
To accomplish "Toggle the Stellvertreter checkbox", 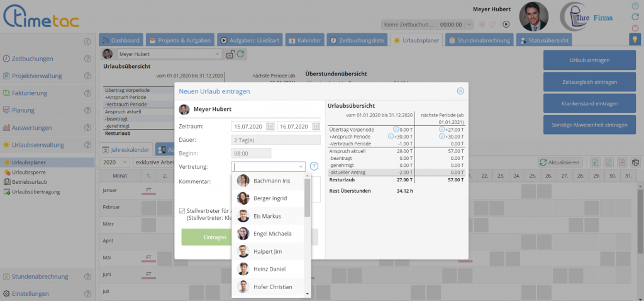I will point(182,211).
